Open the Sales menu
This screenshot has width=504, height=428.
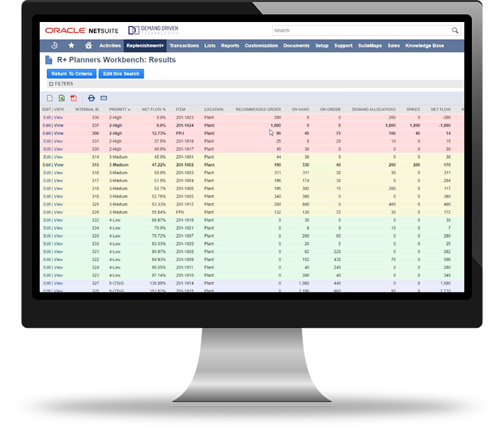pos(394,45)
